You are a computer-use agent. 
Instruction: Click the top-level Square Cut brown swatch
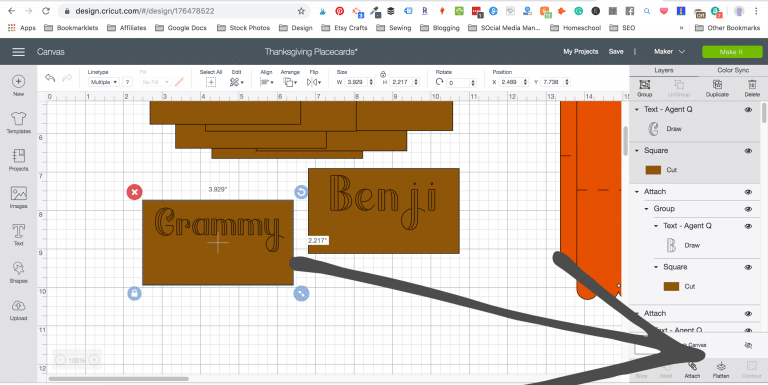point(653,170)
